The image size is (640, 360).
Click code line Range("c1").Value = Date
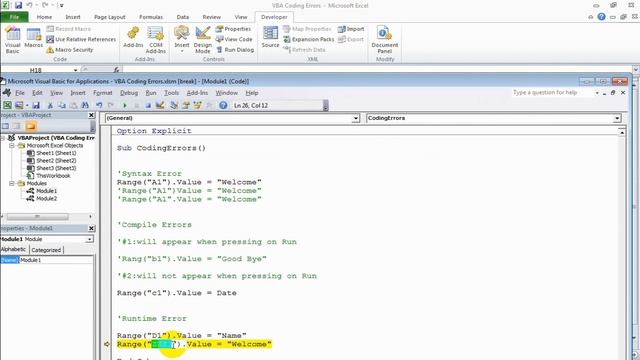[177, 293]
